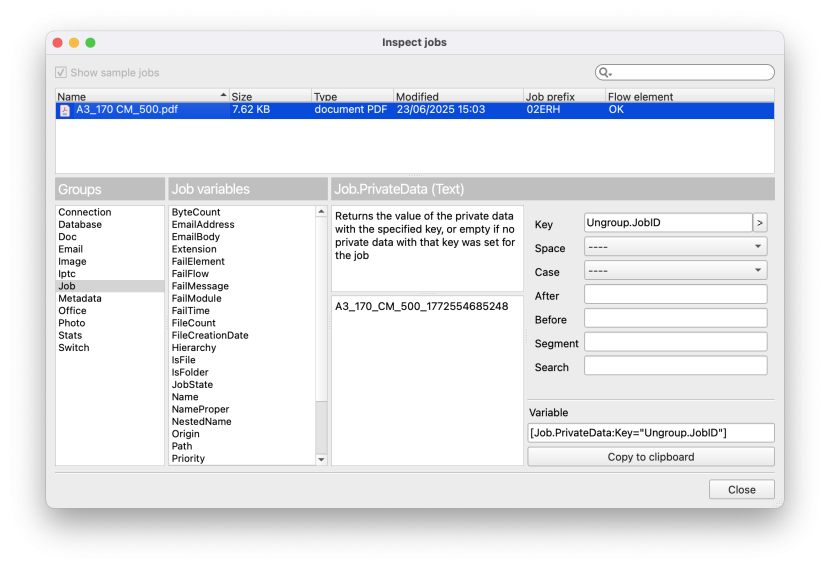Click the Variable expression field
The width and height of the screenshot is (830, 569).
pos(651,433)
